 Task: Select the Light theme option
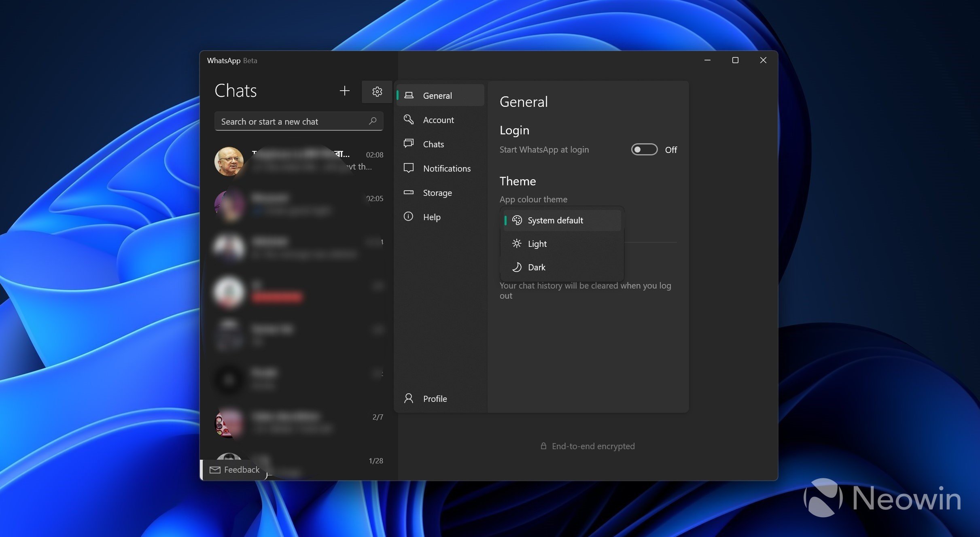pyautogui.click(x=537, y=243)
